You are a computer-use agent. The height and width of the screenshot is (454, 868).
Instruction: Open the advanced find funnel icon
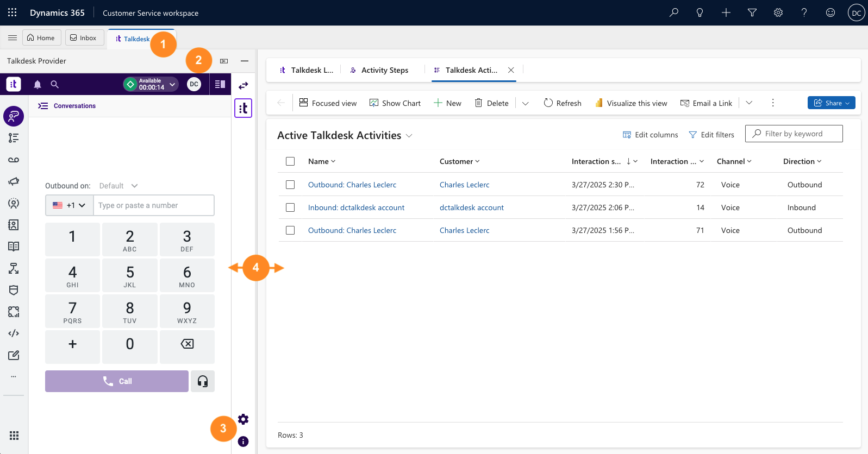click(752, 12)
